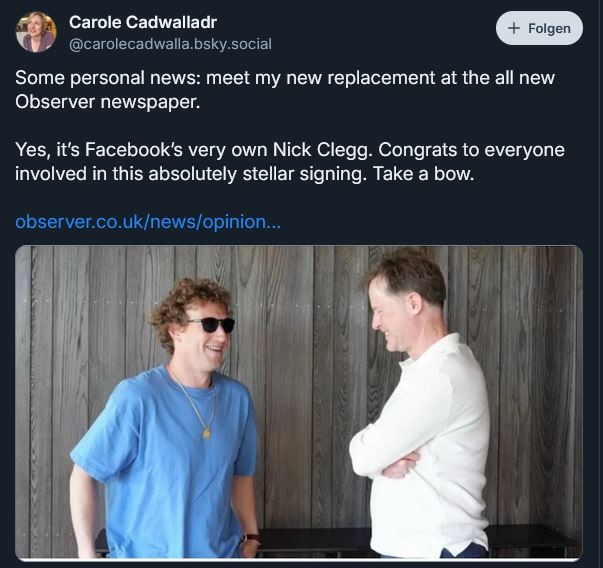
Task: Click the display name Carole Cadwalladr
Action: tap(143, 22)
